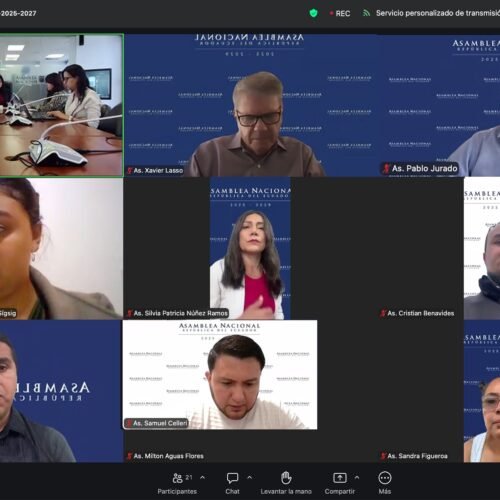Select the active speaker conference room video
The image size is (500, 500).
(61, 105)
